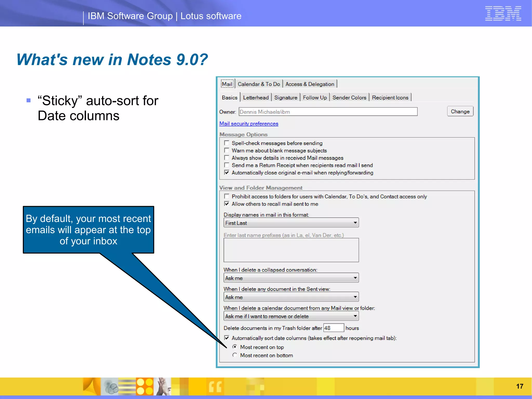Open the Letterhead sub-tab
The width and height of the screenshot is (532, 399).
256,97
